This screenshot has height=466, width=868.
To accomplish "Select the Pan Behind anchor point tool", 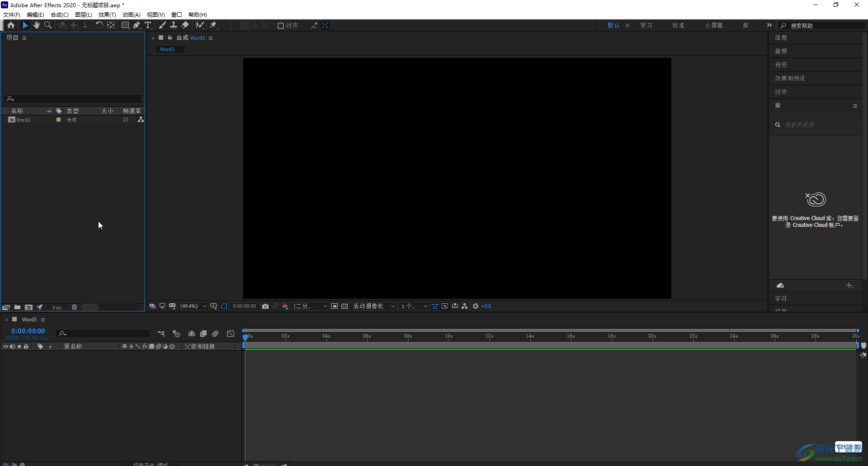I will click(111, 25).
